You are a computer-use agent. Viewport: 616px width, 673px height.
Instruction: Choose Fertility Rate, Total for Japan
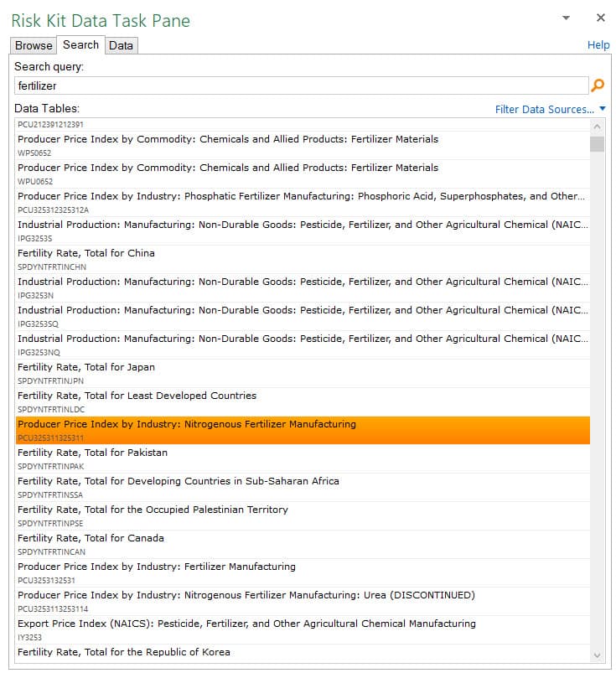coord(303,374)
